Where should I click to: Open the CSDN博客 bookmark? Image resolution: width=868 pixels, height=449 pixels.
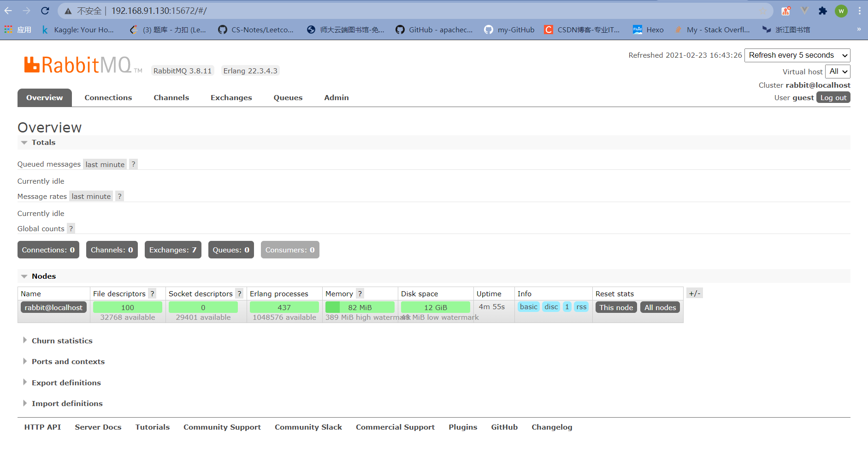[x=582, y=30]
